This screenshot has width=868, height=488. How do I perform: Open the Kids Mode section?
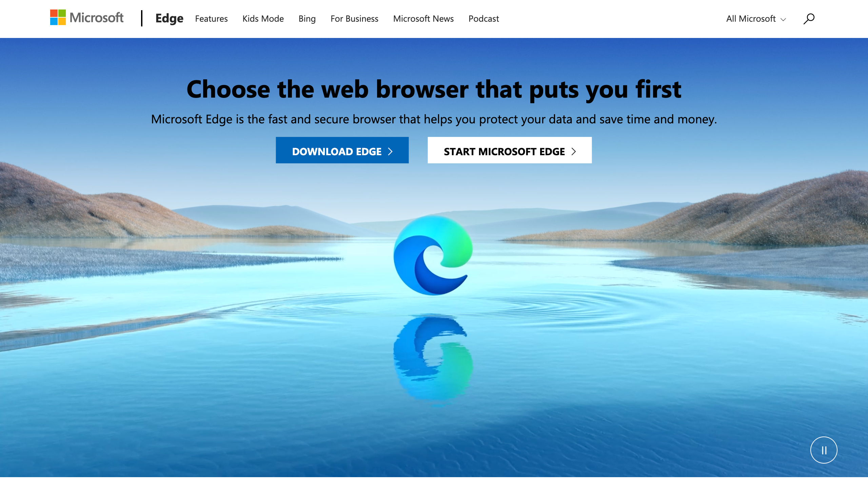[263, 19]
